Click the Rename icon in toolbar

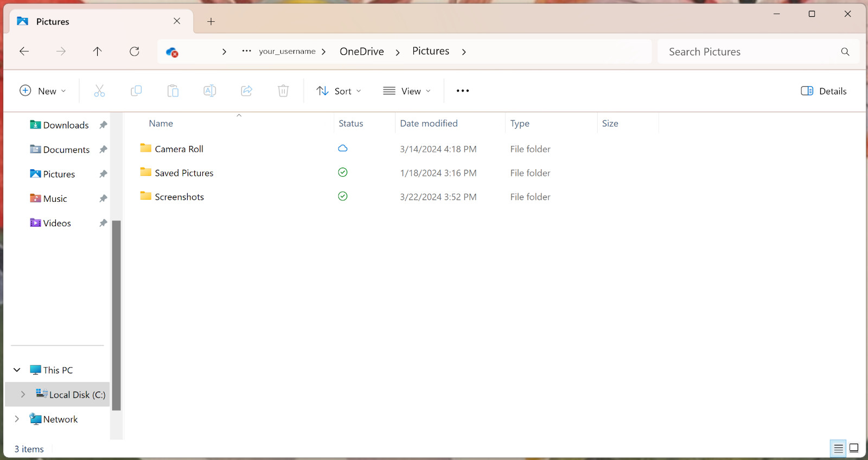pyautogui.click(x=210, y=91)
